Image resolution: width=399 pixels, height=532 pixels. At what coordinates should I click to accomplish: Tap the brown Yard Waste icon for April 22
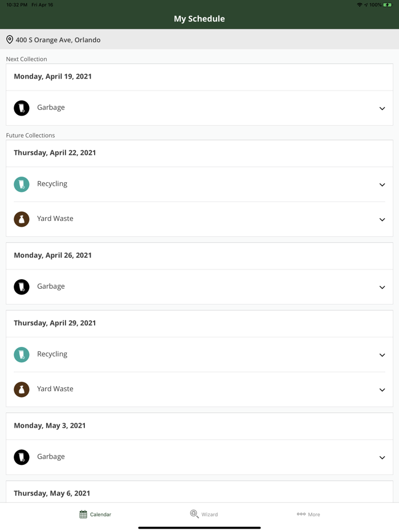point(22,219)
